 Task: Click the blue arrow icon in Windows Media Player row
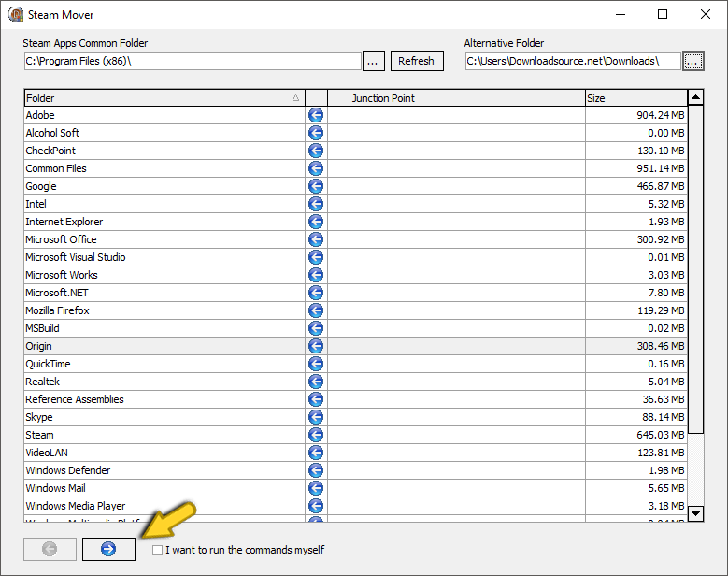(x=316, y=506)
